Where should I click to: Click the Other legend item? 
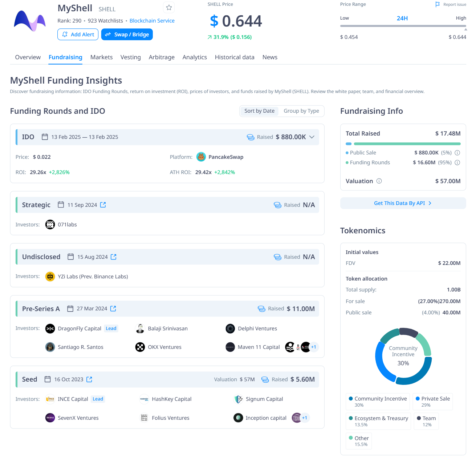[x=359, y=441]
